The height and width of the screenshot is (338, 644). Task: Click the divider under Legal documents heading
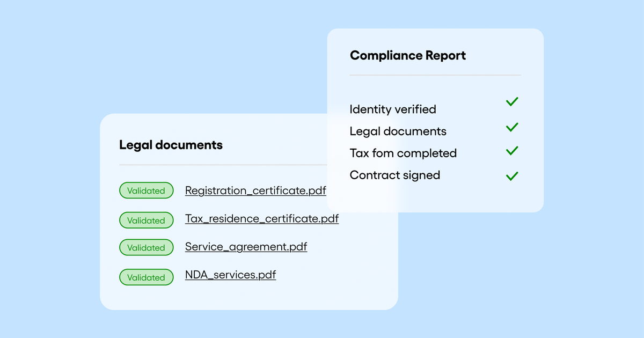pos(223,165)
